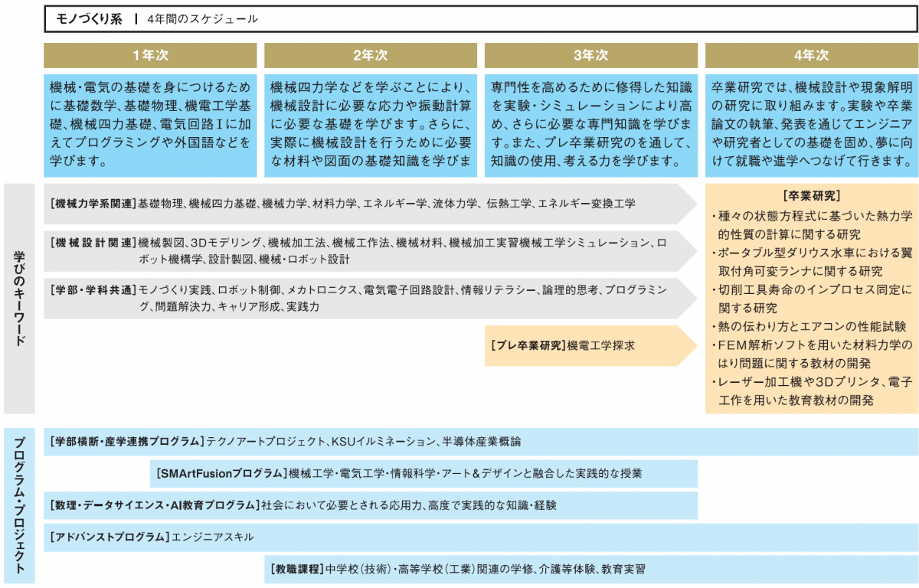The height and width of the screenshot is (588, 919).
Task: Click the vertical 'プログラム・プロジェクト' side label
Action: (x=20, y=506)
